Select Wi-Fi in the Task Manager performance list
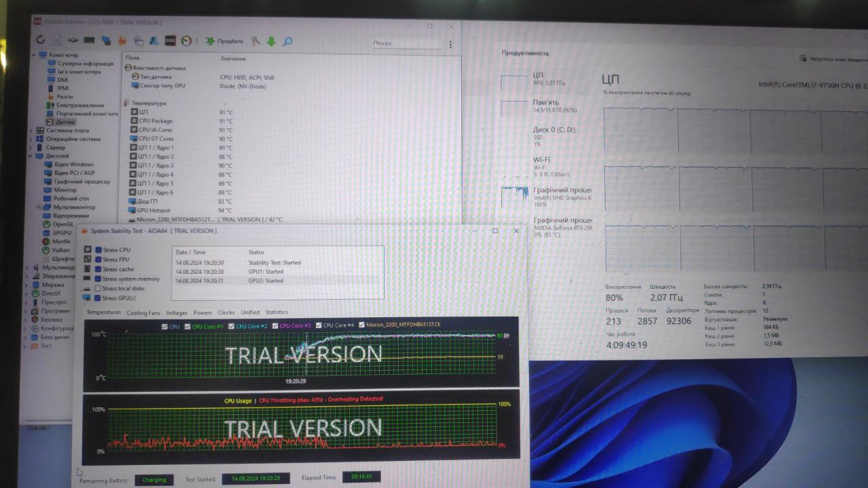868x488 pixels. coord(546,167)
